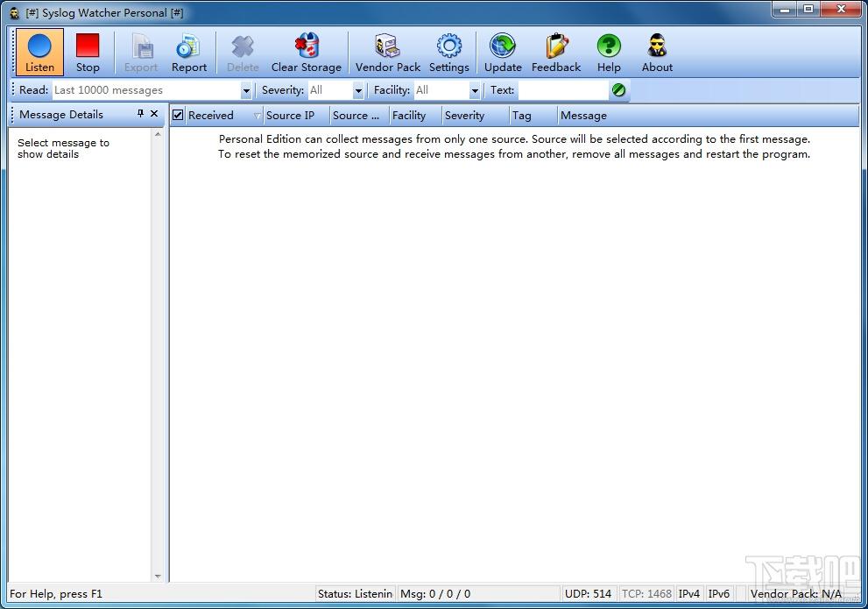Open the Read messages dropdown
The height and width of the screenshot is (609, 868).
coord(246,90)
